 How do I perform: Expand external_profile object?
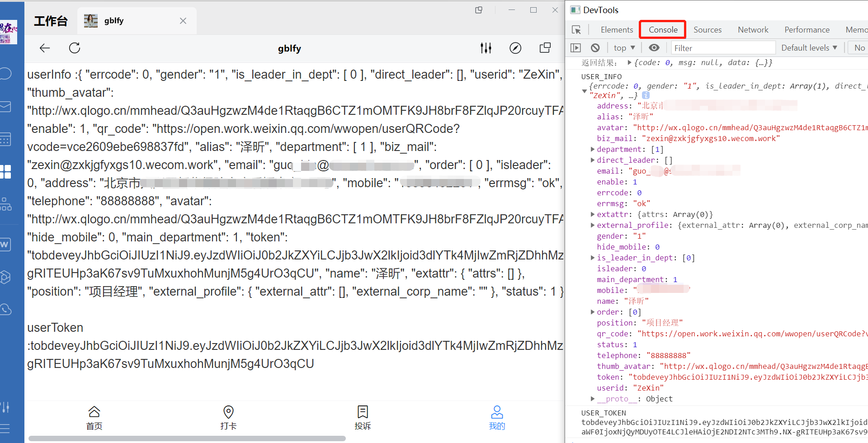click(x=593, y=225)
